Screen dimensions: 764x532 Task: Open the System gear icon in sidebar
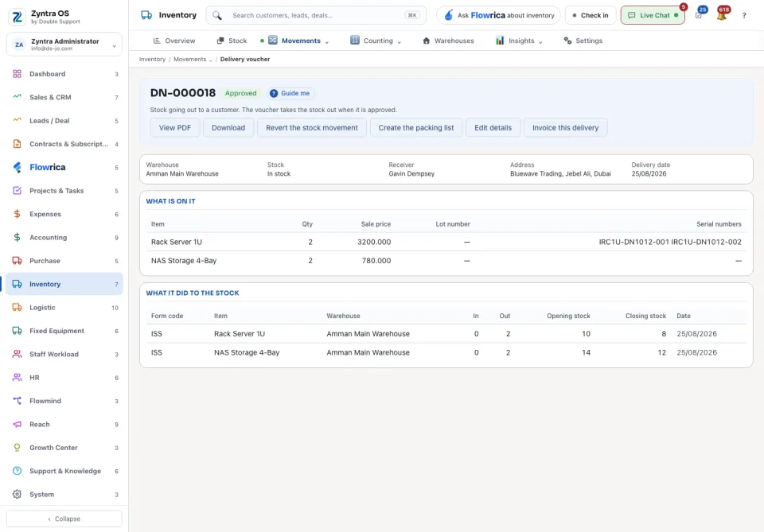click(17, 495)
